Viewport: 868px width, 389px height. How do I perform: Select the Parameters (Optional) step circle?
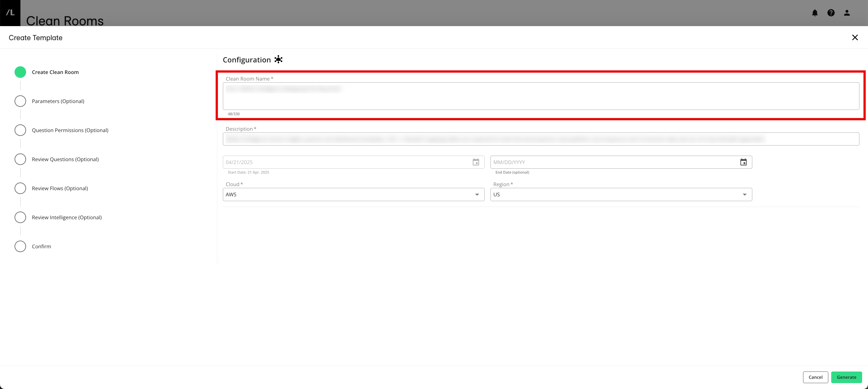(x=20, y=101)
